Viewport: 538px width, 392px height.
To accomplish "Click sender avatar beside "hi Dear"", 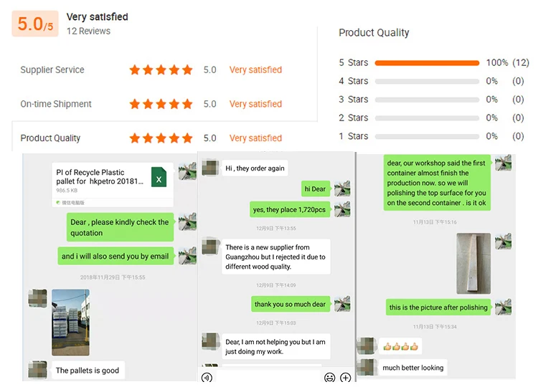I will click(x=342, y=188).
